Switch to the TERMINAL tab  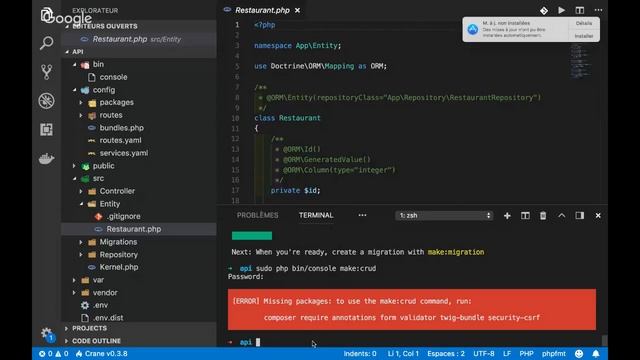316,215
